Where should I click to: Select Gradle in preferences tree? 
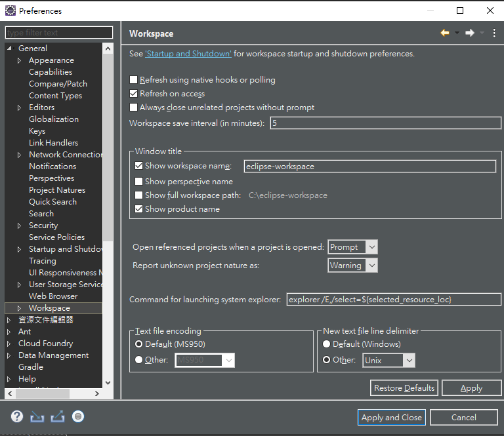click(31, 367)
